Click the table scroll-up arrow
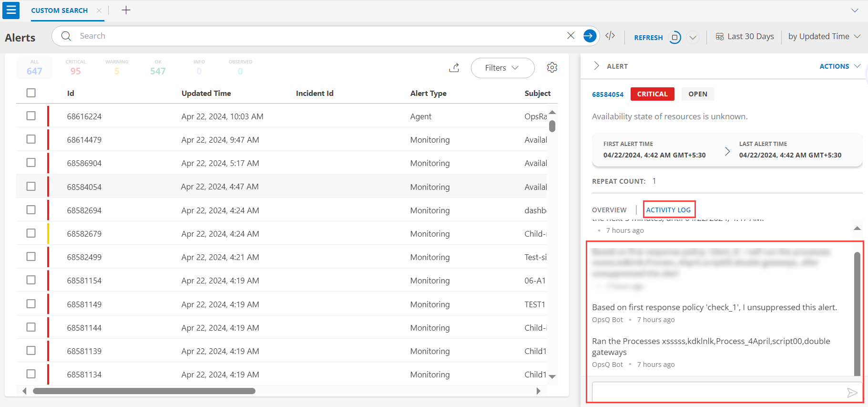This screenshot has width=868, height=407. point(552,113)
